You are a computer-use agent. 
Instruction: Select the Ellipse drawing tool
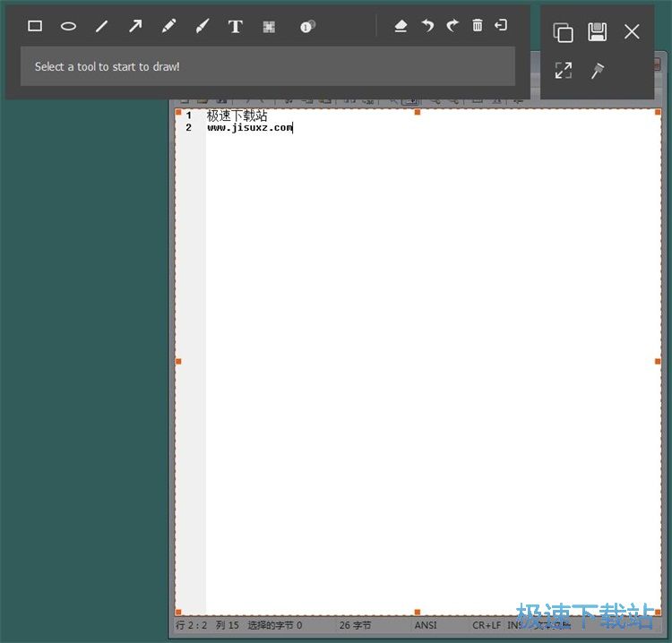coord(69,27)
